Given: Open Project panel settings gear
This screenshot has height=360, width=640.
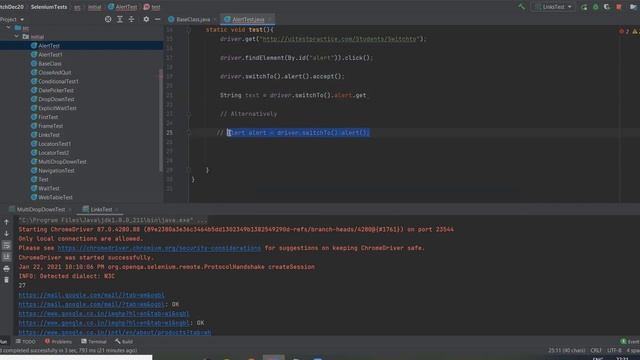Looking at the screenshot, I should [x=146, y=19].
